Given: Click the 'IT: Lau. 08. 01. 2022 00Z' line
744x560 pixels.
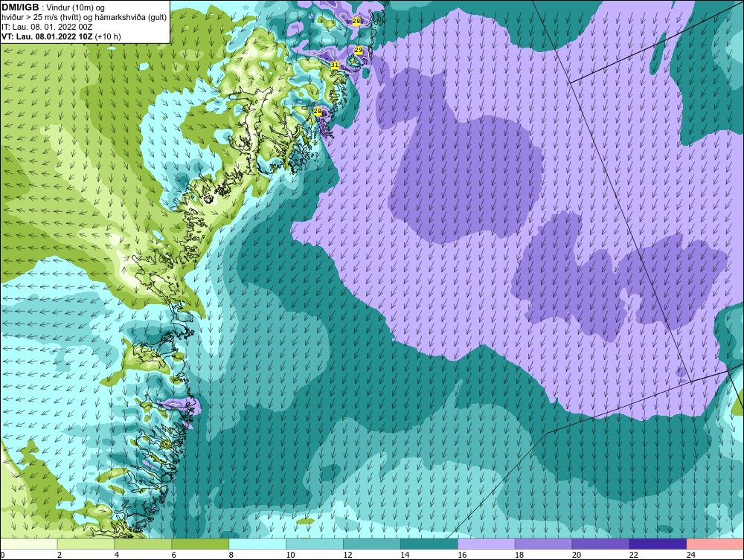Looking at the screenshot, I should pos(46,27).
